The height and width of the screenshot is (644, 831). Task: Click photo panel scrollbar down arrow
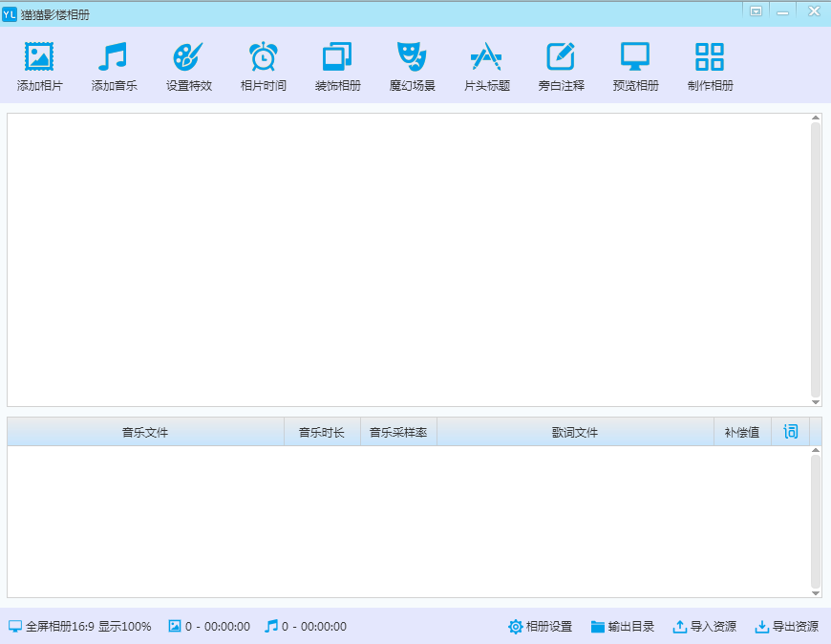click(x=816, y=402)
